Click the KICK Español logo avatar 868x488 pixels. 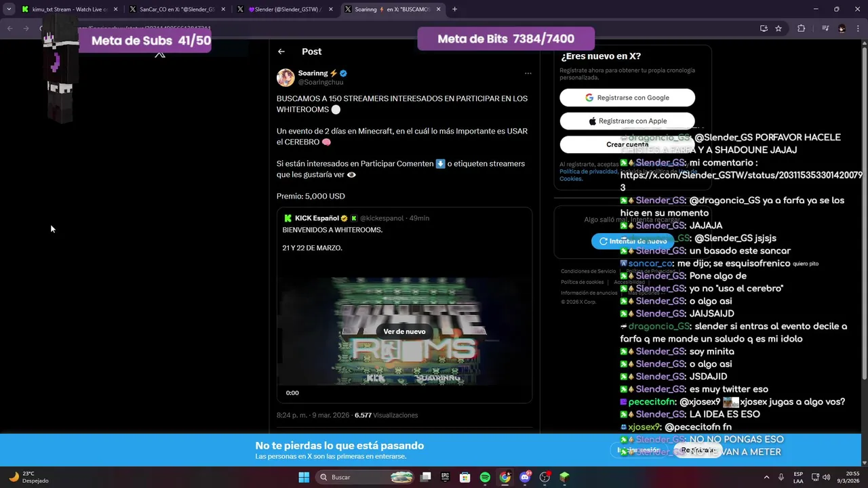[288, 218]
